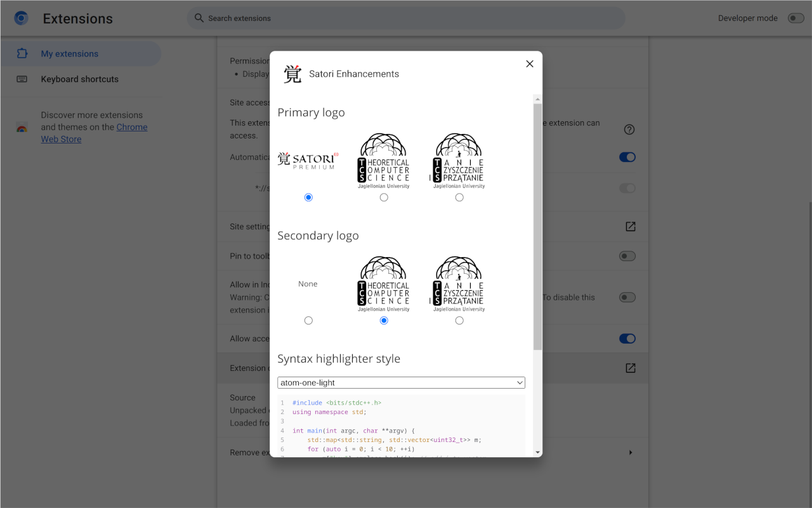812x508 pixels.
Task: Open My extensions in sidebar
Action: click(81, 54)
